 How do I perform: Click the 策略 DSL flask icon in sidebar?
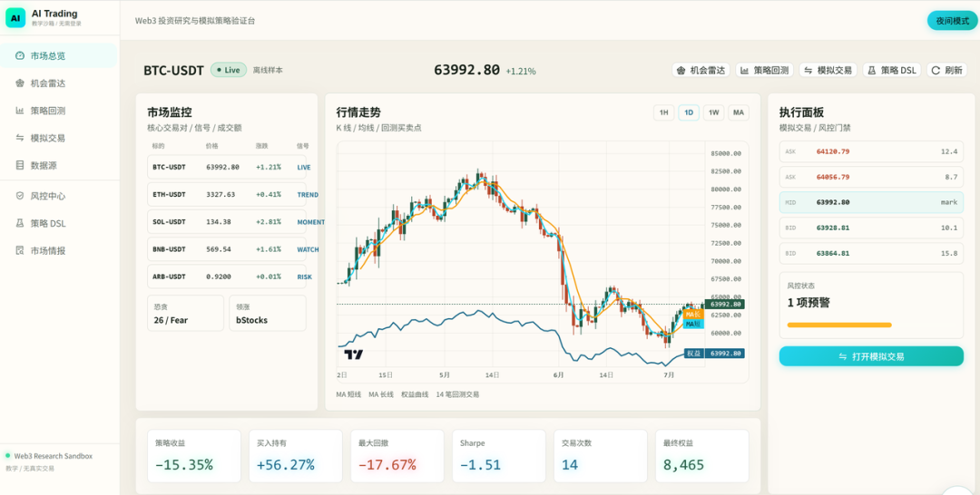pos(20,223)
